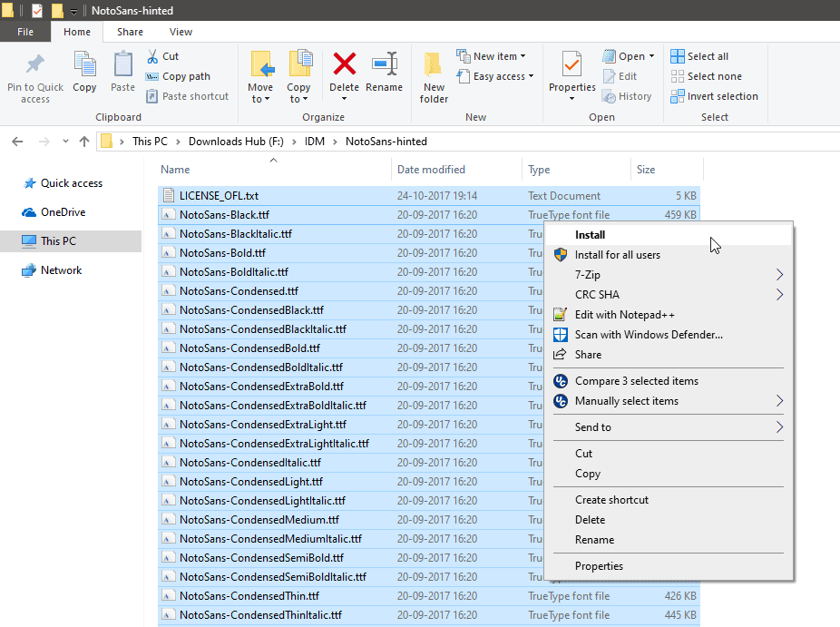Click the Select all icon
This screenshot has height=627, width=840.
677,56
